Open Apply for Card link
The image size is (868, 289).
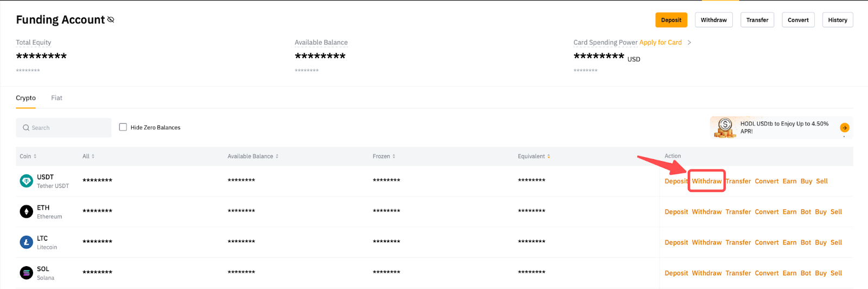[x=660, y=42]
